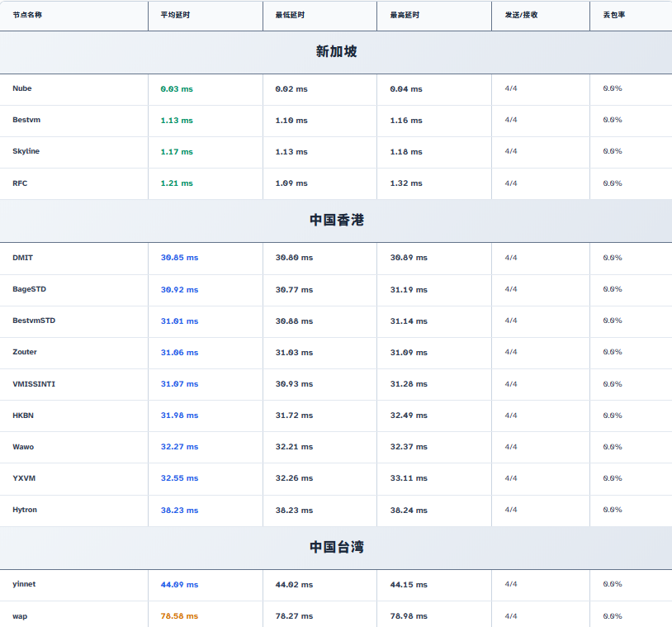Click the 发送/接收 column header
Screen dimensions: 672x627
pyautogui.click(x=522, y=15)
